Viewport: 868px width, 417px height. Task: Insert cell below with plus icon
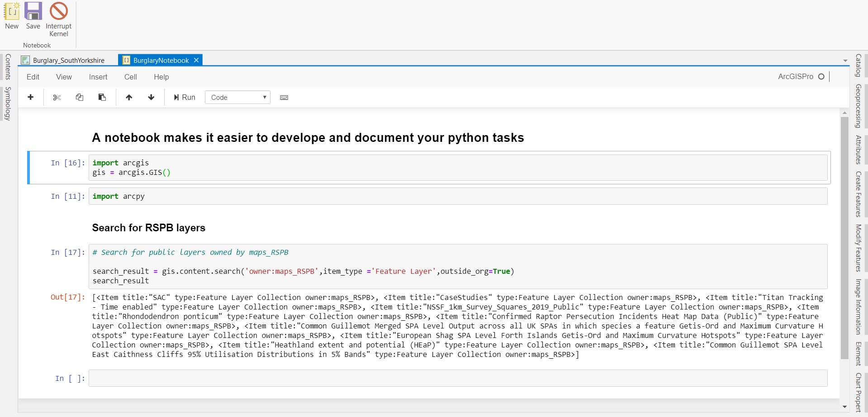tap(31, 97)
